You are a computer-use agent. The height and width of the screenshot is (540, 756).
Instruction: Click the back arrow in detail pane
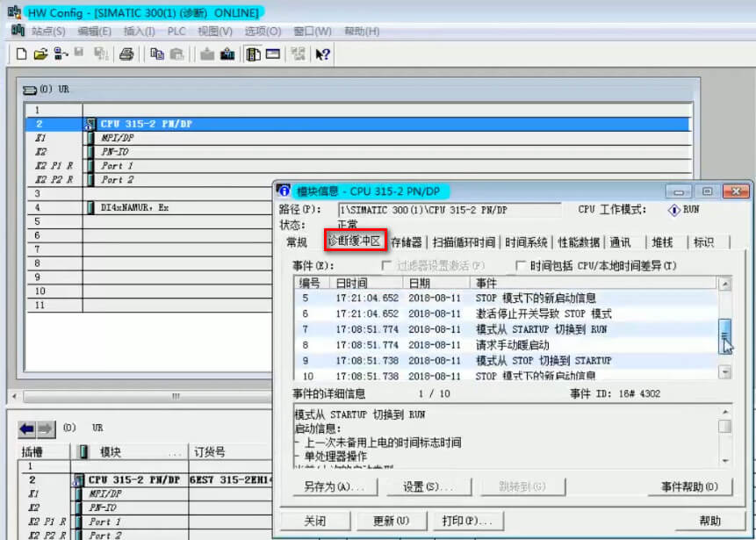click(x=27, y=428)
